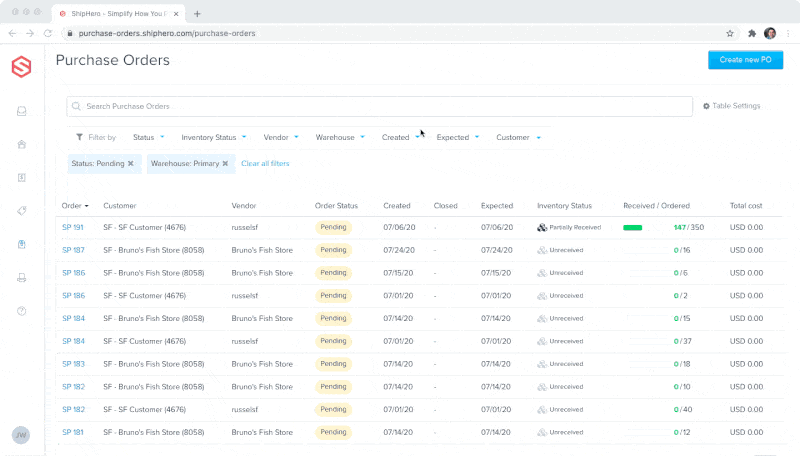800x456 pixels.
Task: Click the browser address bar URL
Action: pos(167,33)
